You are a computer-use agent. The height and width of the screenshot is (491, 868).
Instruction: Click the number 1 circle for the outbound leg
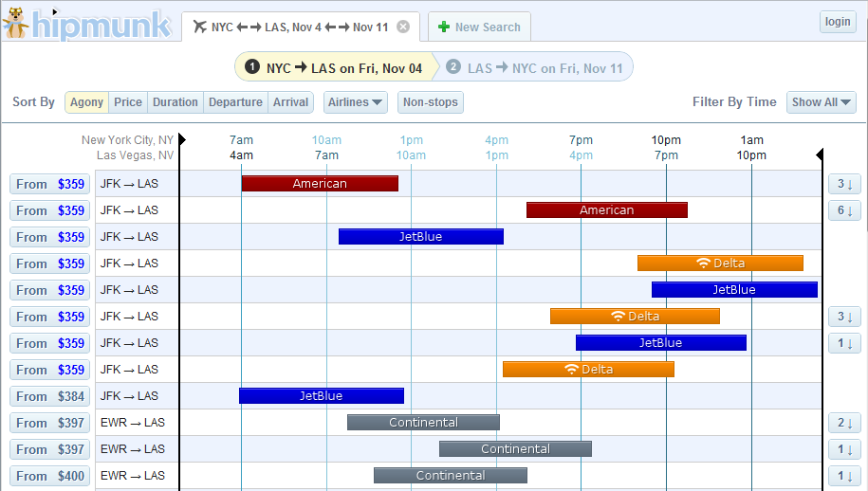(251, 67)
